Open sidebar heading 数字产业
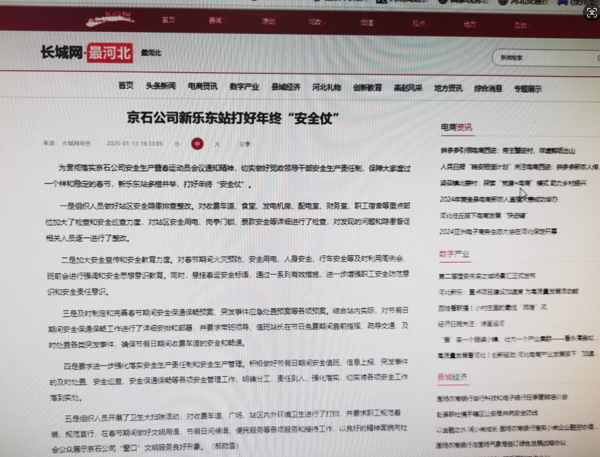This screenshot has width=600, height=457. pyautogui.click(x=454, y=254)
